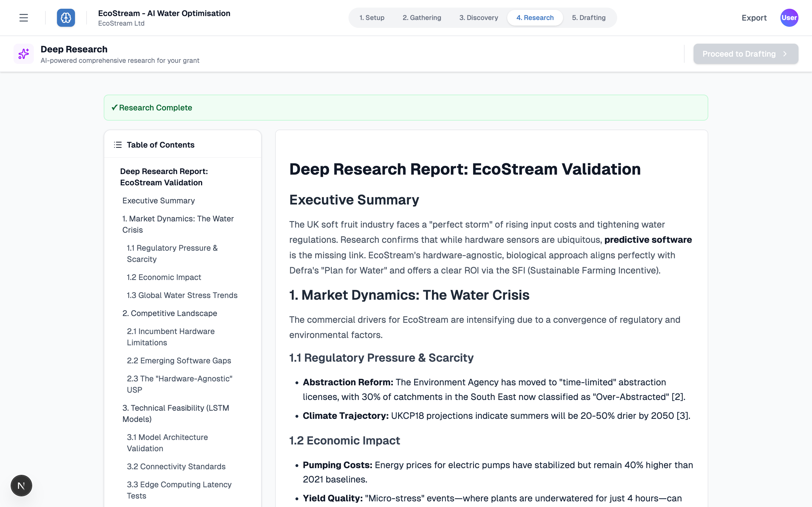The image size is (812, 507).
Task: Go to 1.3 Global Water Stress Trends
Action: point(182,295)
